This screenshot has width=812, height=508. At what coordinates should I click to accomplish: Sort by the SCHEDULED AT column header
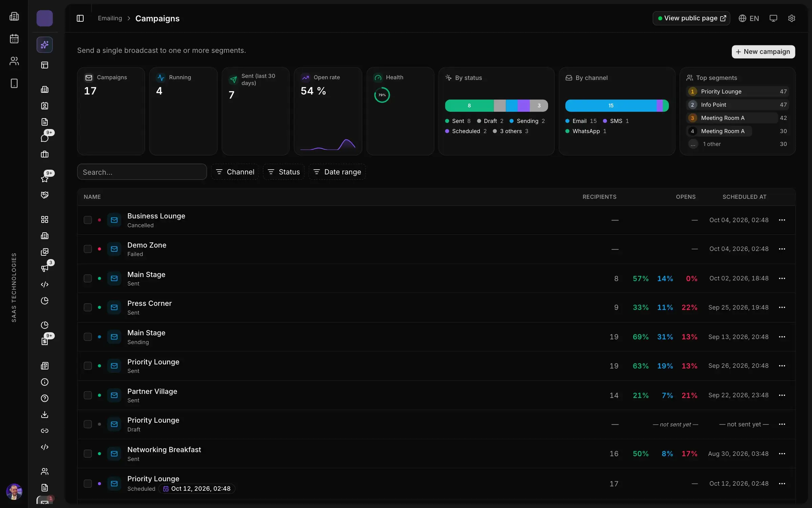coord(744,197)
